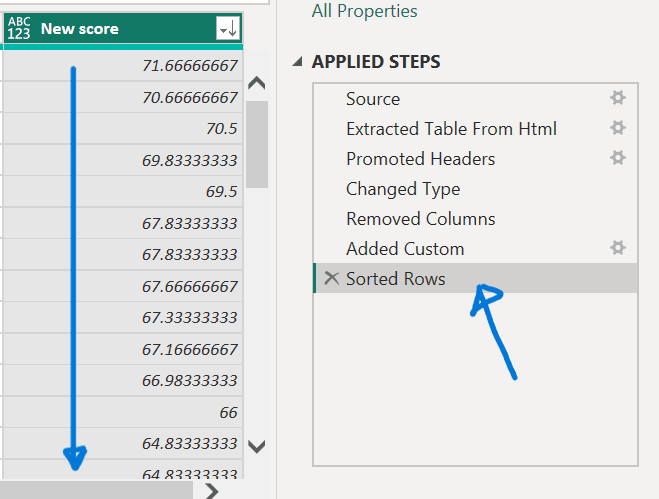Click the scroll up arrow in grid
This screenshot has height=499, width=659.
(x=257, y=84)
